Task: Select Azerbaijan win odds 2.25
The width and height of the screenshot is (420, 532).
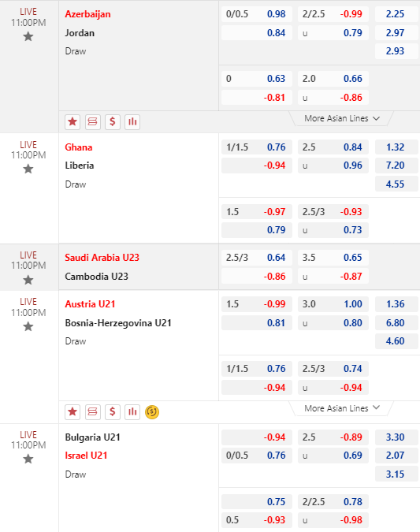Action: click(x=396, y=14)
